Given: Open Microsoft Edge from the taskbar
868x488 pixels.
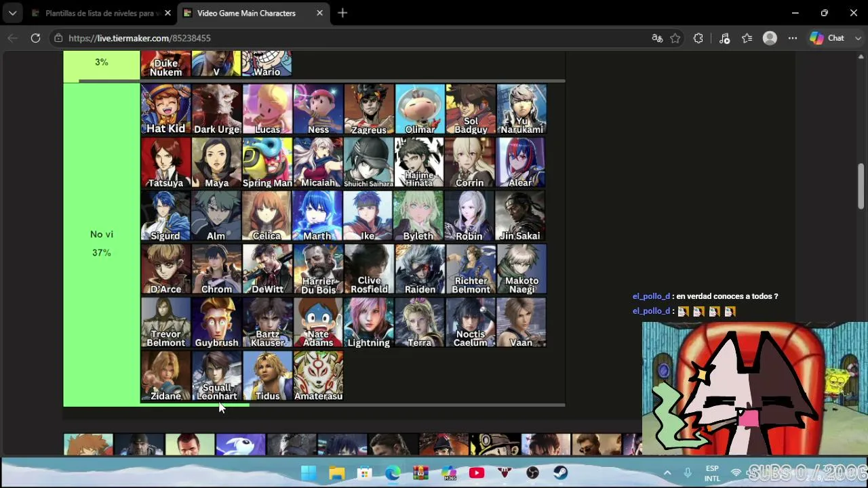Looking at the screenshot, I should tap(393, 472).
